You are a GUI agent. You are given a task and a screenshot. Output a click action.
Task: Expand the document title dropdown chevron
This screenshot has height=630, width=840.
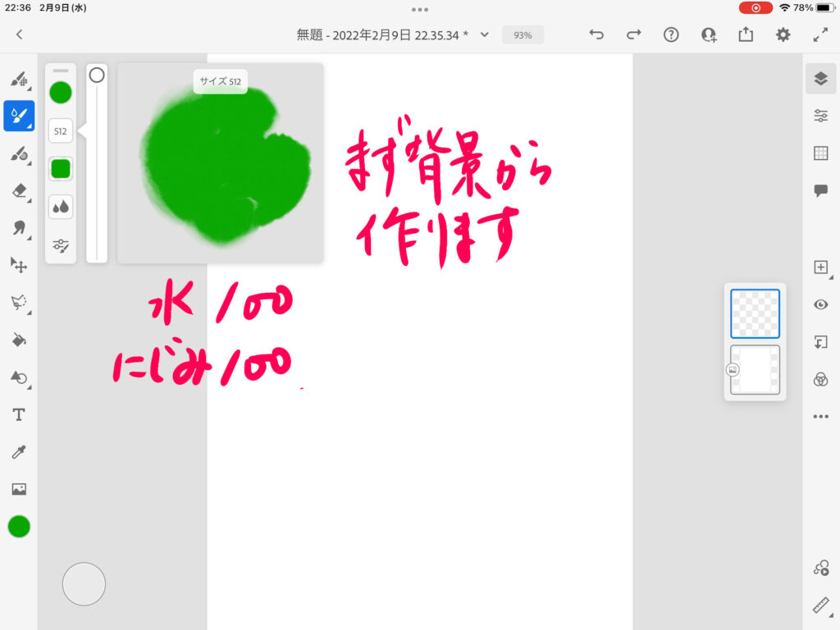(484, 34)
